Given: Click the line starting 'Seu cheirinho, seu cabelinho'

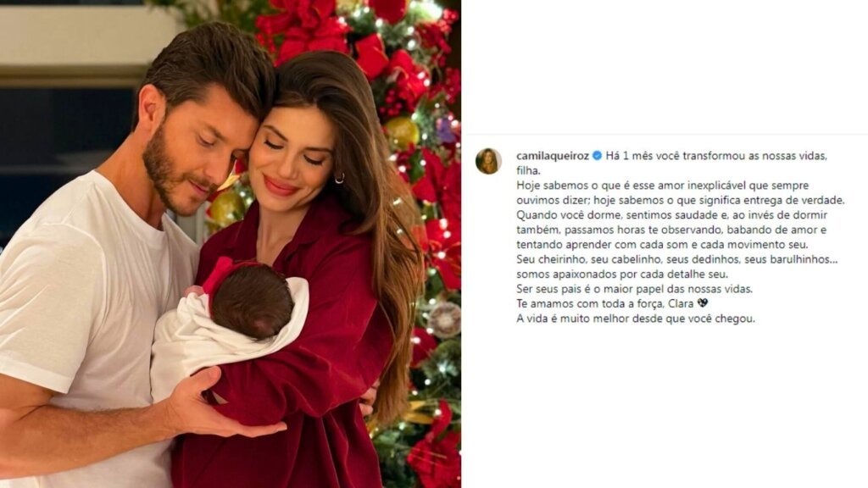Looking at the screenshot, I should coord(676,259).
